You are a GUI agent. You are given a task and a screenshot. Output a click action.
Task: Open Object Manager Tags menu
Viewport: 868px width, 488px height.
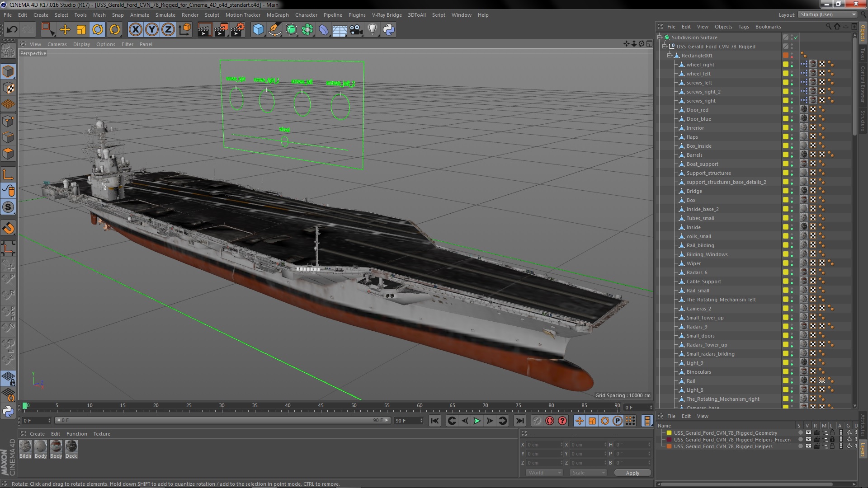(744, 27)
